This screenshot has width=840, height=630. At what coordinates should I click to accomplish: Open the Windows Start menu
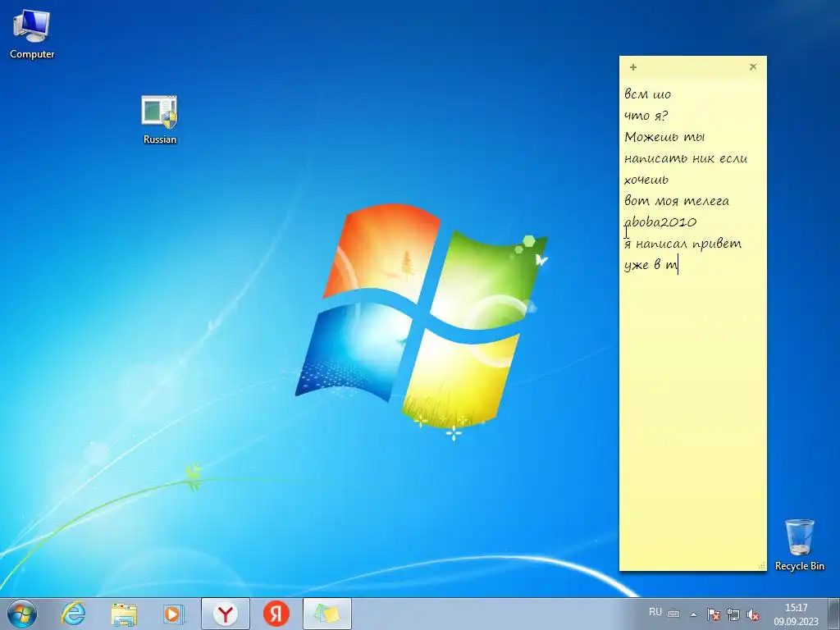point(22,614)
